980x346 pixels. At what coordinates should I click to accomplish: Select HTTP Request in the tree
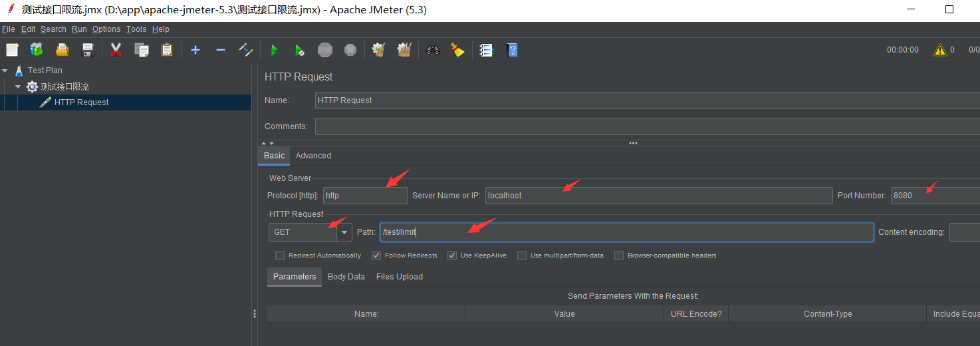81,102
